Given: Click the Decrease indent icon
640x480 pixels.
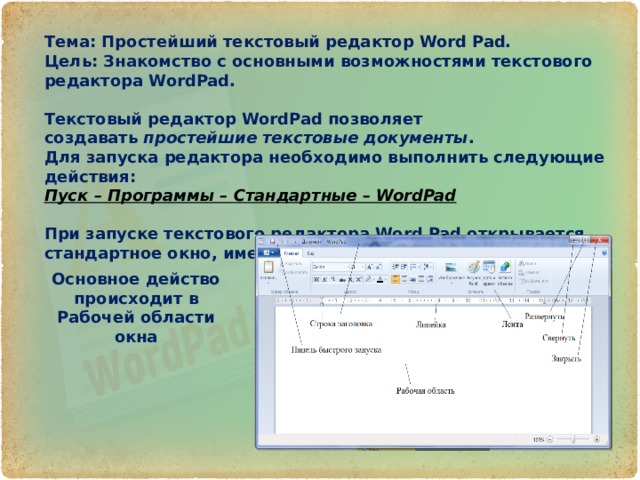Looking at the screenshot, I should (396, 267).
